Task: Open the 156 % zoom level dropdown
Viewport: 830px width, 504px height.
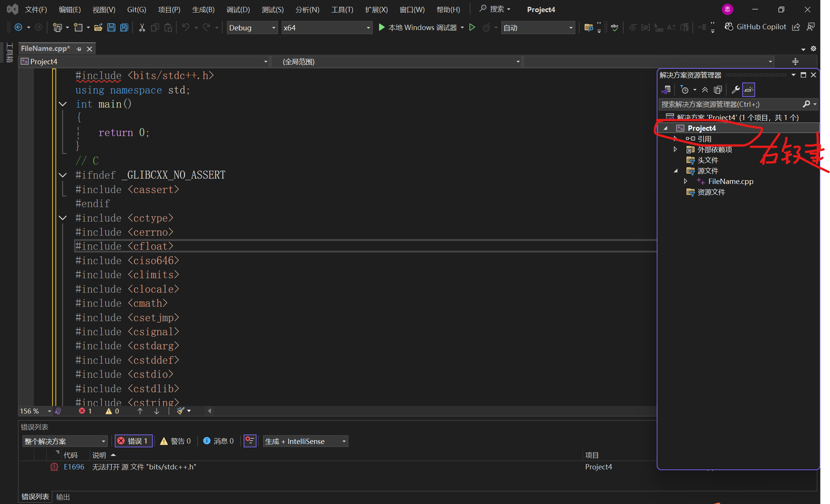Action: [x=49, y=411]
